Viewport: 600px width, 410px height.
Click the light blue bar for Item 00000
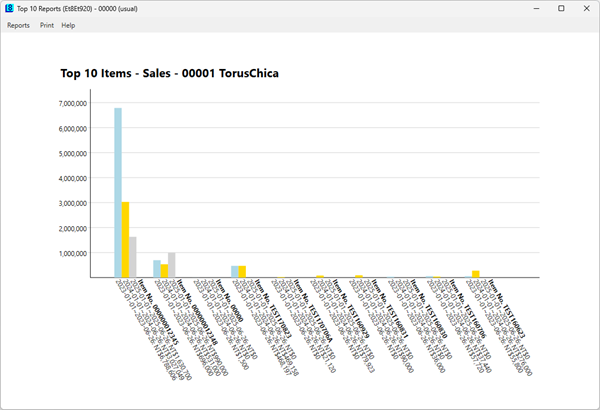pyautogui.click(x=235, y=271)
